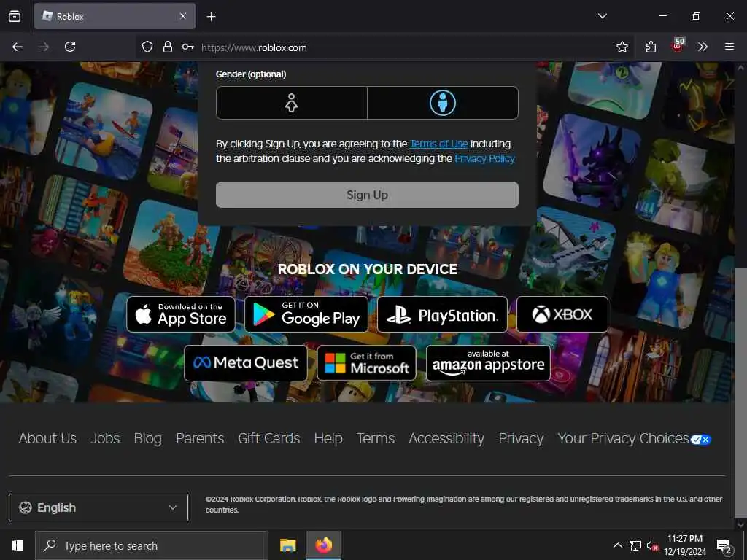Open the Accessibility footer link
747x560 pixels.
point(446,438)
